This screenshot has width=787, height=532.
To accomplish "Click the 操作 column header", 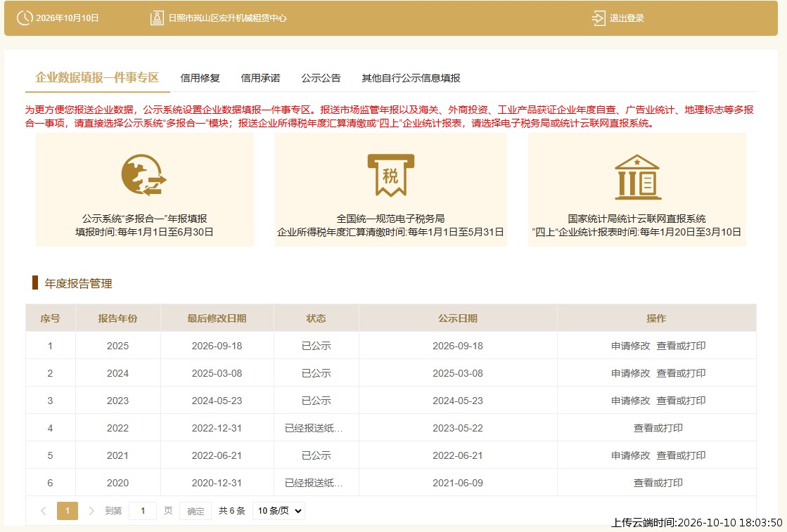I will (x=656, y=318).
